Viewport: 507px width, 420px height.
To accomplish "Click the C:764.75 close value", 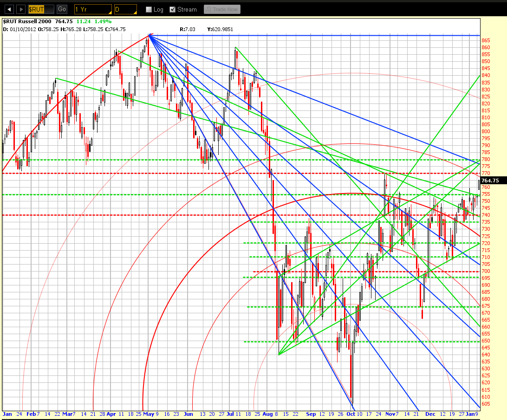I will (116, 29).
